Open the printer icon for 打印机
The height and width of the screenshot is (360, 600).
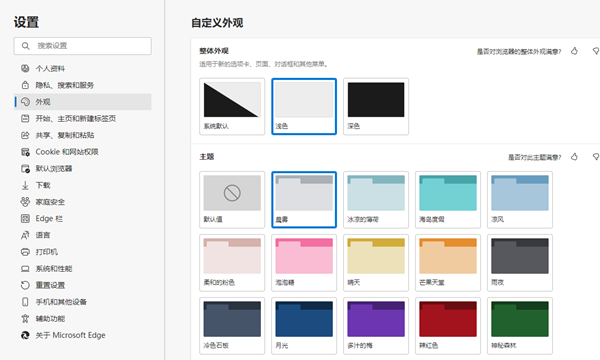coord(25,252)
